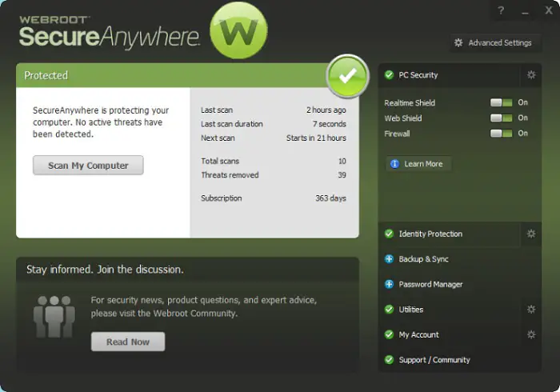
Task: Click the Password Manager plus icon
Action: [x=389, y=284]
